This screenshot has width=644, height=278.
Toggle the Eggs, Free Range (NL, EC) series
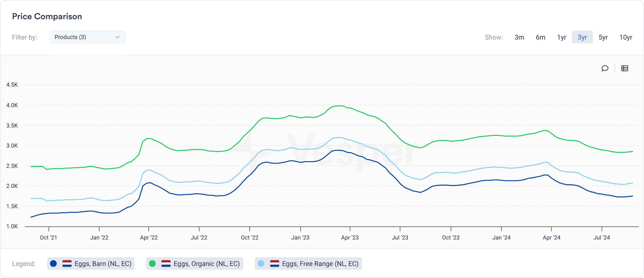308,264
